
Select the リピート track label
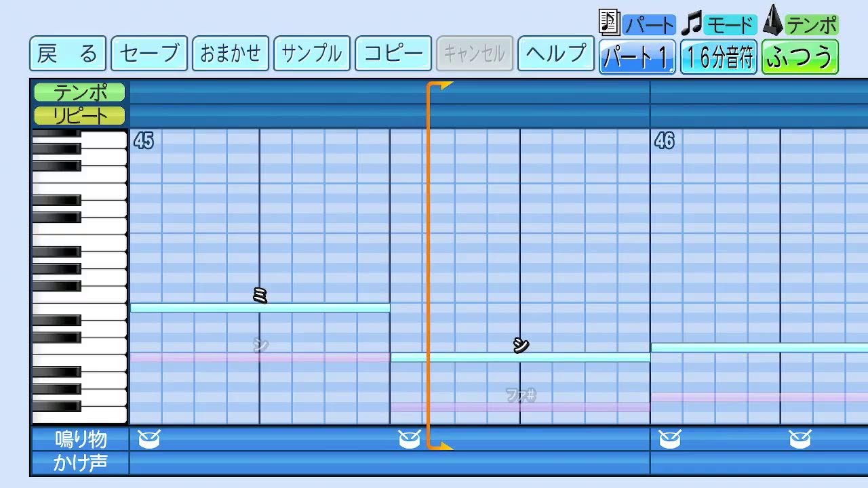pos(79,116)
